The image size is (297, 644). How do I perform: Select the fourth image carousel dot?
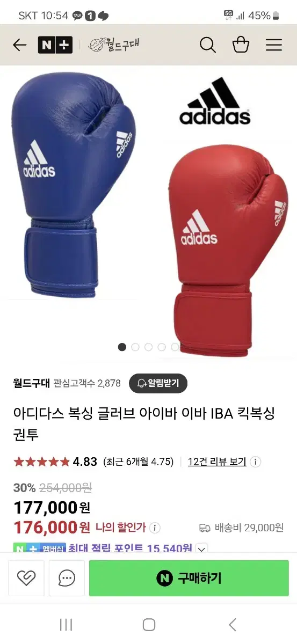click(x=162, y=347)
